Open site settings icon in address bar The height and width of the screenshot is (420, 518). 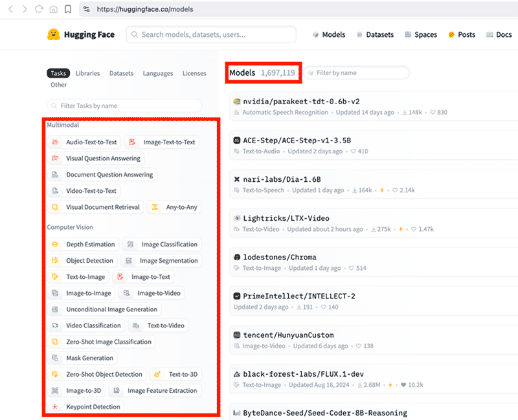pyautogui.click(x=87, y=9)
